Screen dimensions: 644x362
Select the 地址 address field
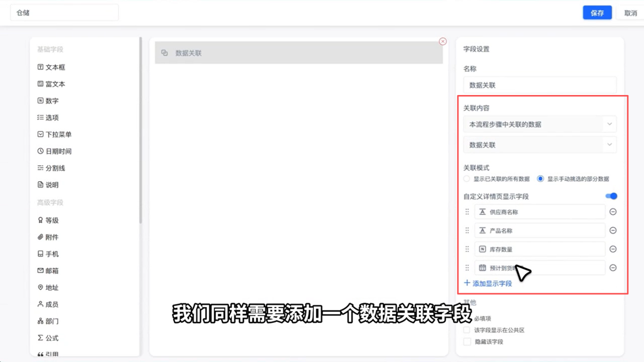pos(48,287)
